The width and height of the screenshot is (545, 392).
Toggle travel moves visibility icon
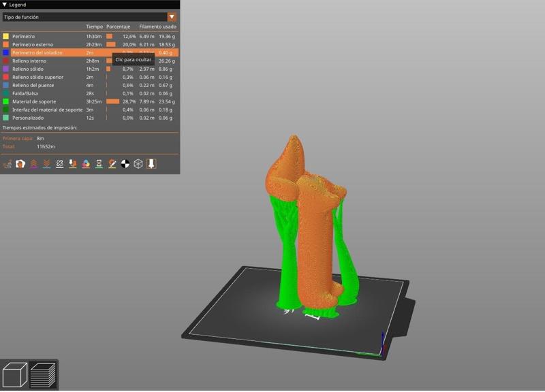pos(7,163)
